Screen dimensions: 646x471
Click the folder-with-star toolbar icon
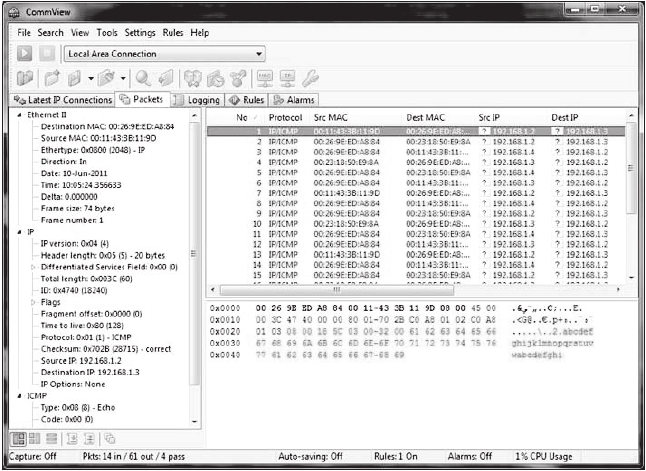pyautogui.click(x=52, y=78)
